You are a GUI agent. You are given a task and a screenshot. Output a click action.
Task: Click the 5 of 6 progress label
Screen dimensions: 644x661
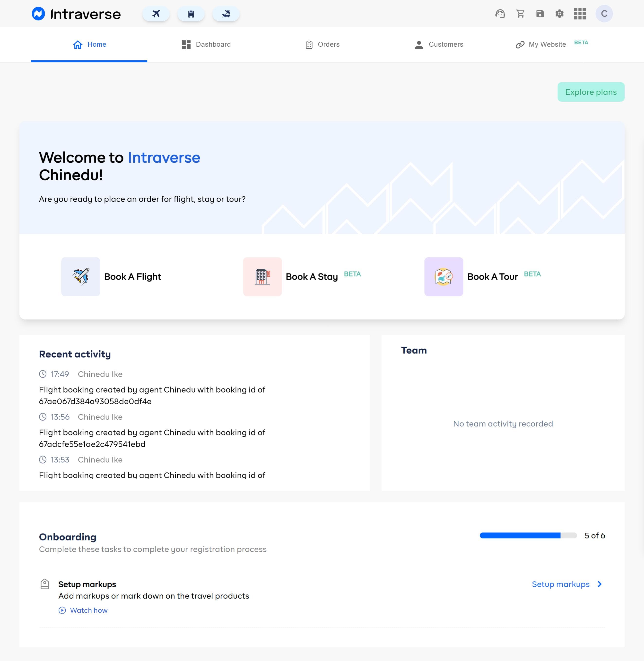[595, 536]
